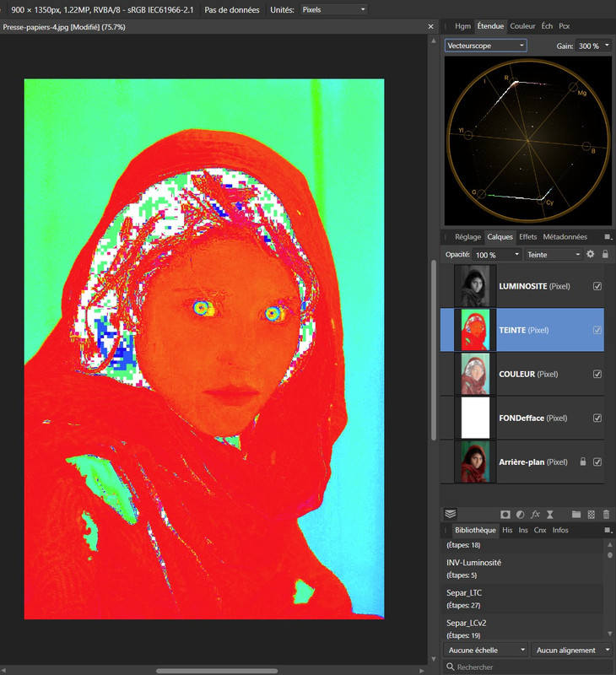
Task: Toggle visibility of COULEUR layer
Action: pyautogui.click(x=597, y=374)
